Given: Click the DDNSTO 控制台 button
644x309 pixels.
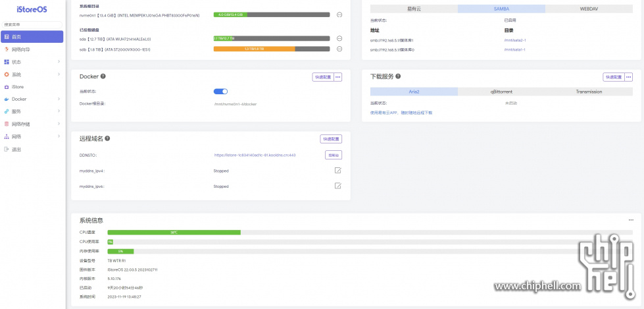Looking at the screenshot, I should click(x=334, y=155).
